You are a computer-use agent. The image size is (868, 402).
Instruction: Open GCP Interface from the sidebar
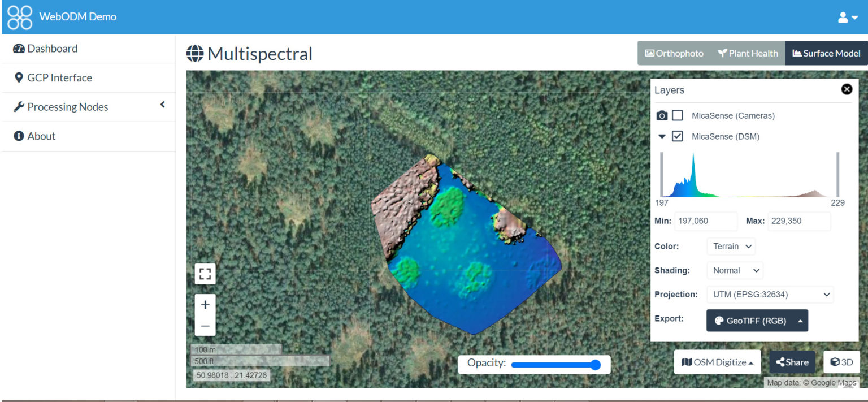pos(59,78)
